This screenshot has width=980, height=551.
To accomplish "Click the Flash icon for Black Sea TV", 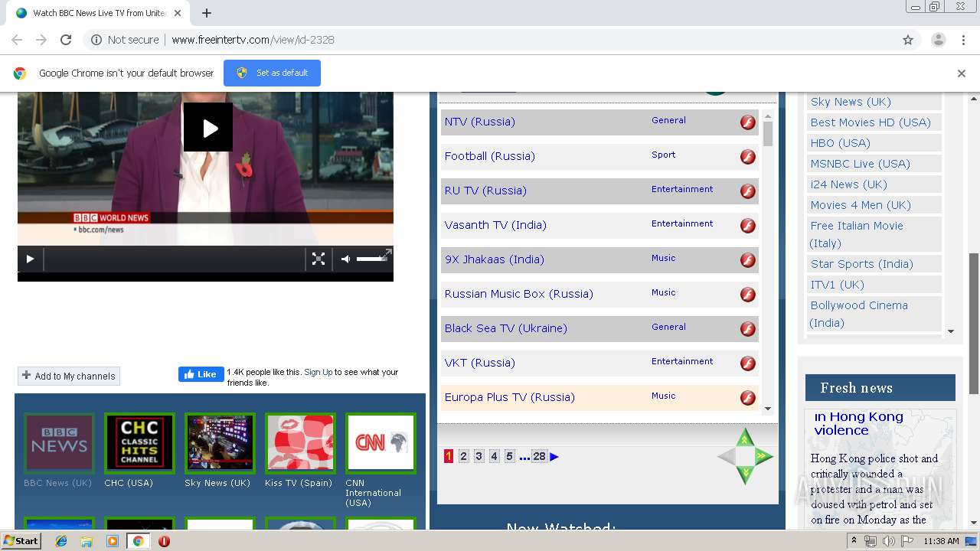I will pyautogui.click(x=748, y=329).
